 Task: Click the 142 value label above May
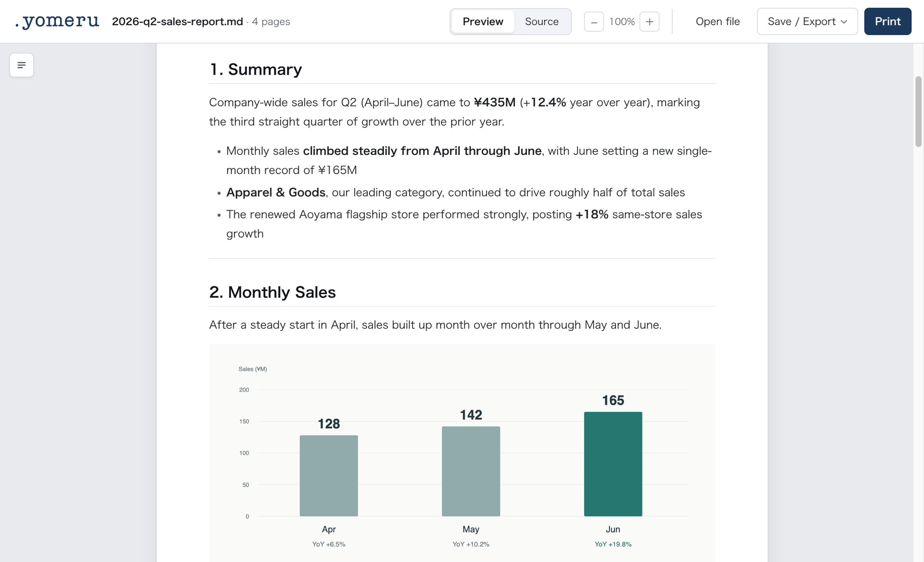coord(471,415)
